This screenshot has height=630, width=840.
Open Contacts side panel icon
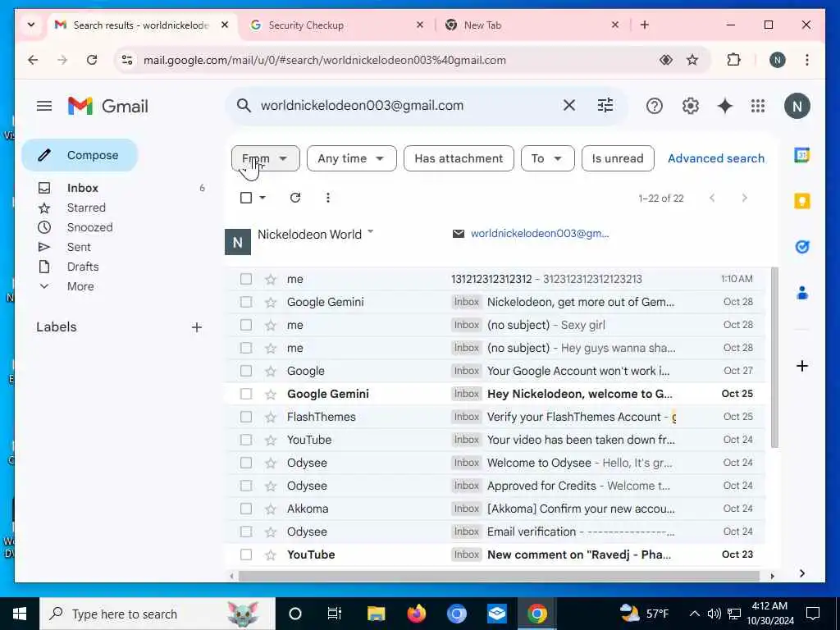coord(802,293)
